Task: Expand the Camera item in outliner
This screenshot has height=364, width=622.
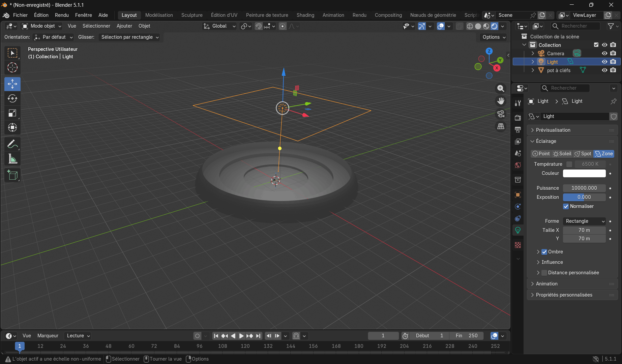Action: (x=533, y=53)
